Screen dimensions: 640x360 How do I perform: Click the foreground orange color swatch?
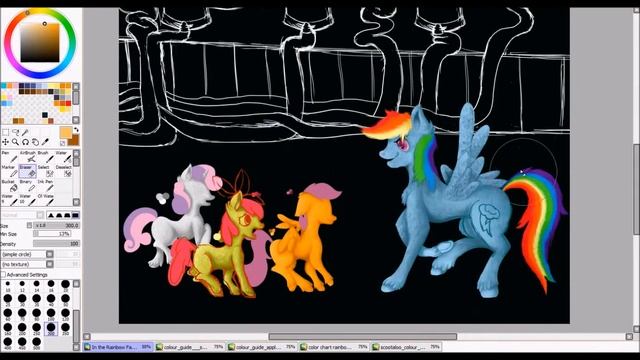(x=65, y=132)
